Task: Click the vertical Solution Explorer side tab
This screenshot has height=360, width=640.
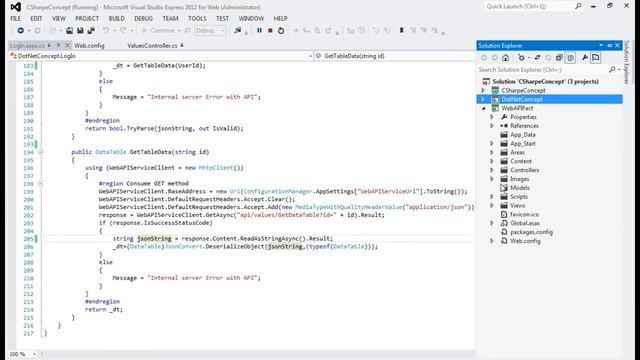Action: [x=627, y=62]
